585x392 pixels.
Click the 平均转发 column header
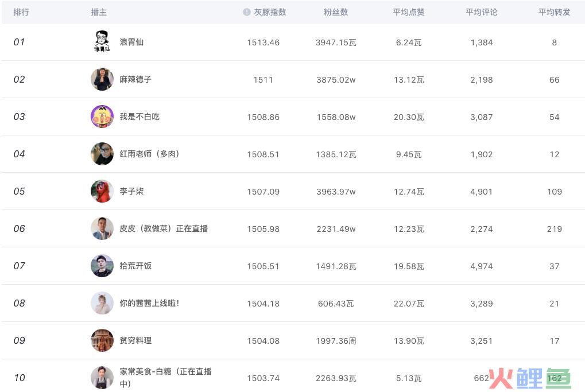[554, 12]
